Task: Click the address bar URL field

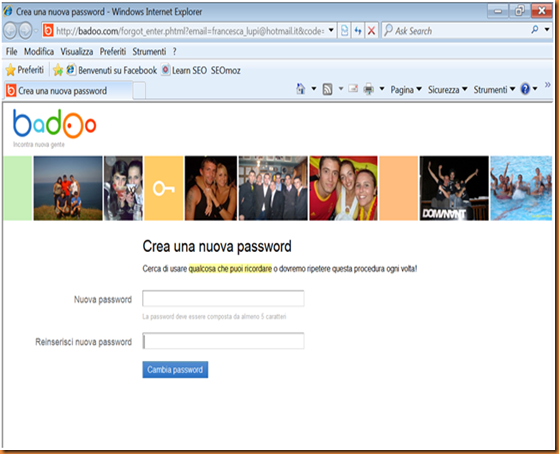Action: click(190, 31)
